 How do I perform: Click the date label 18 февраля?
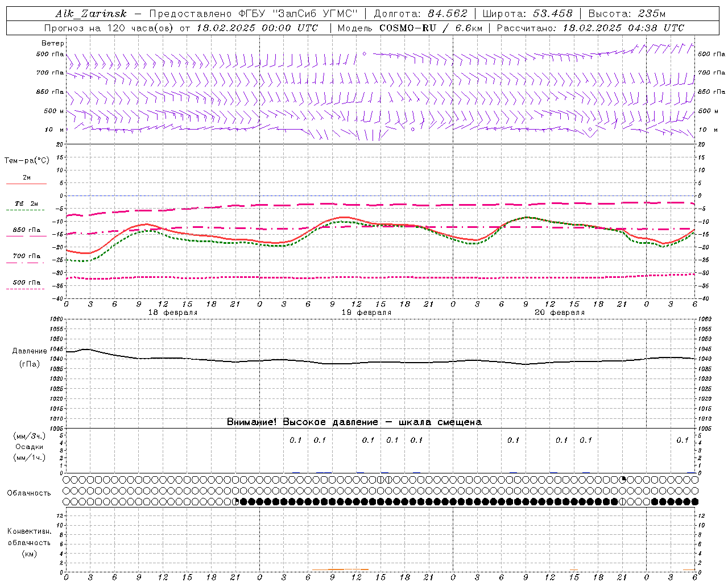[x=173, y=313]
